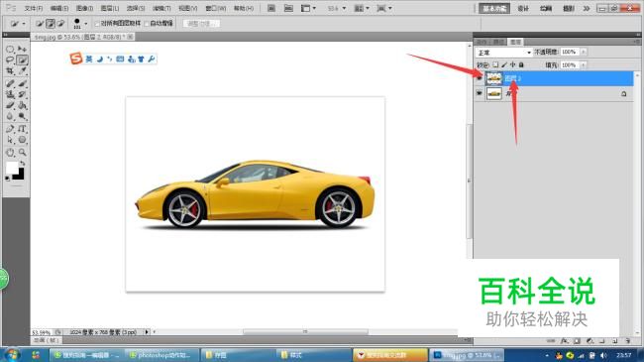The width and height of the screenshot is (644, 362).
Task: Click the Windows Start button
Action: coord(12,355)
